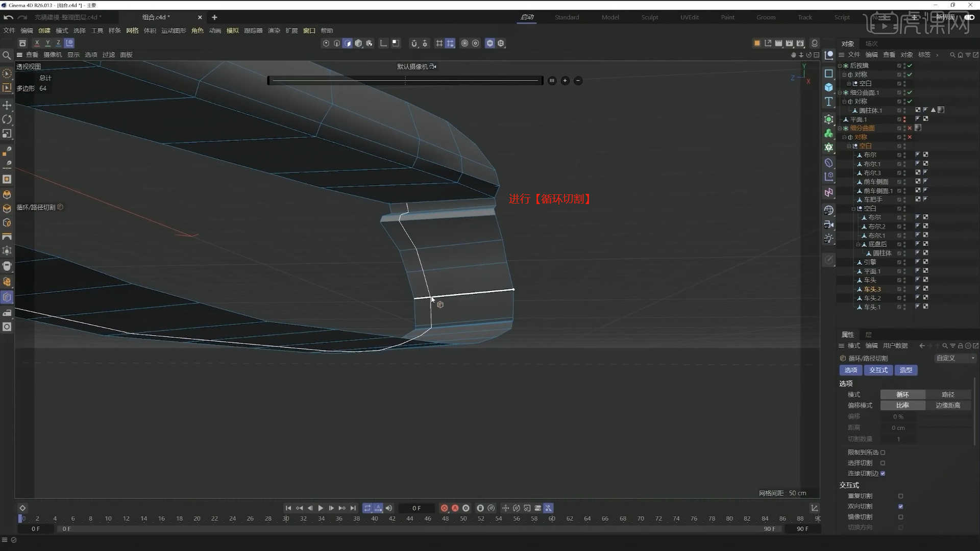Collapse the inner 空白 node above 布尔.2
The image size is (980, 551).
(x=853, y=209)
